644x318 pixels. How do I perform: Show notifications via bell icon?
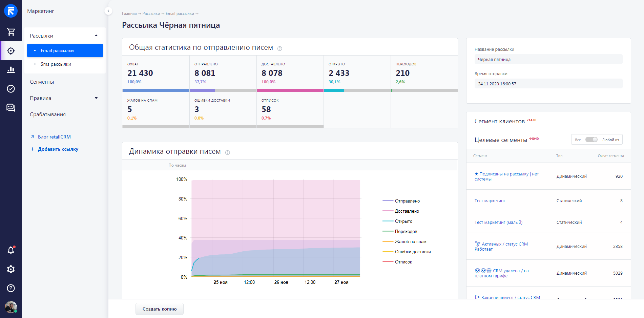[11, 250]
